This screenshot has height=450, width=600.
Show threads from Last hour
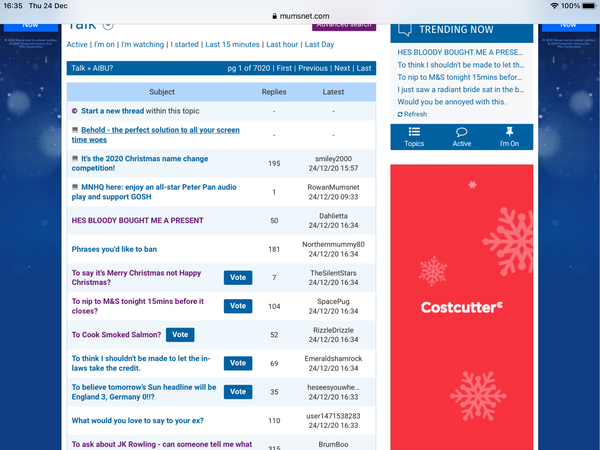(282, 44)
